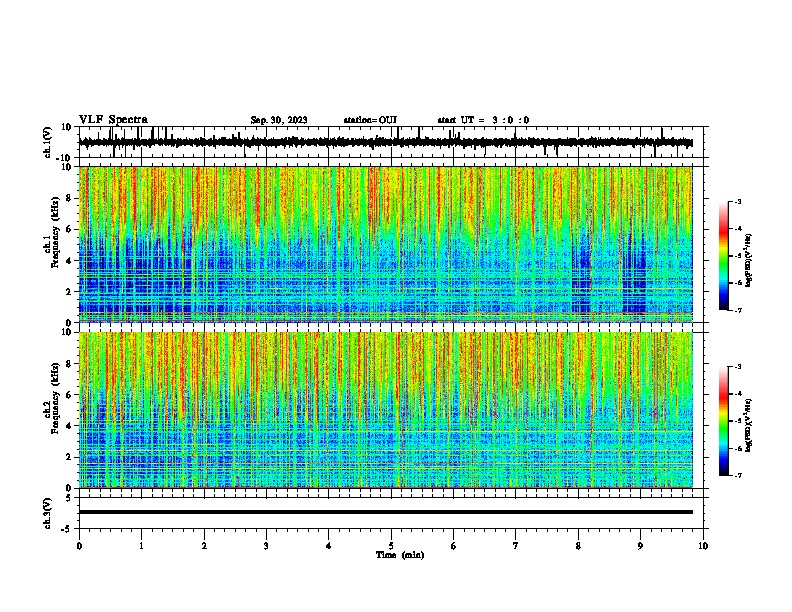Screen dimensions: 792x612
Task: Click the "VLF Spectra" title text
Action: (x=113, y=119)
